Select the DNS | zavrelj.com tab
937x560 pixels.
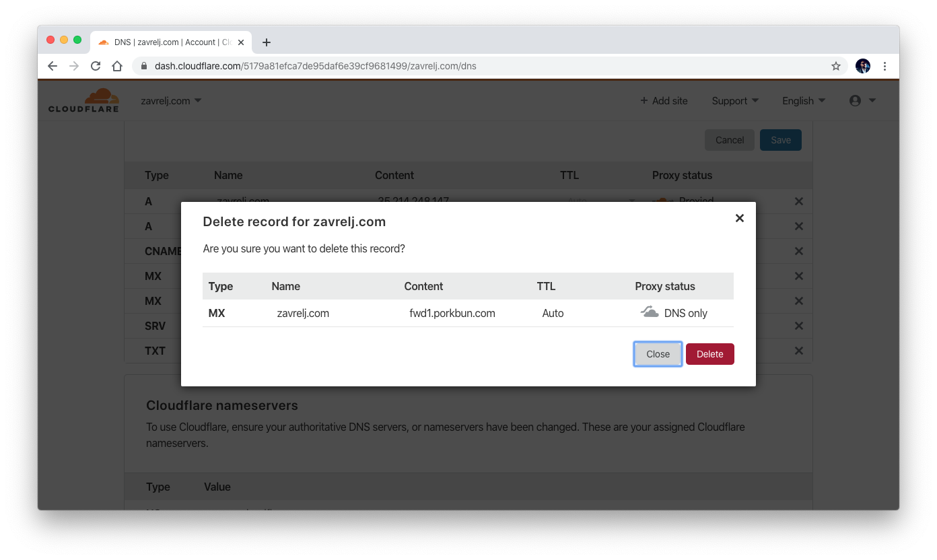172,42
